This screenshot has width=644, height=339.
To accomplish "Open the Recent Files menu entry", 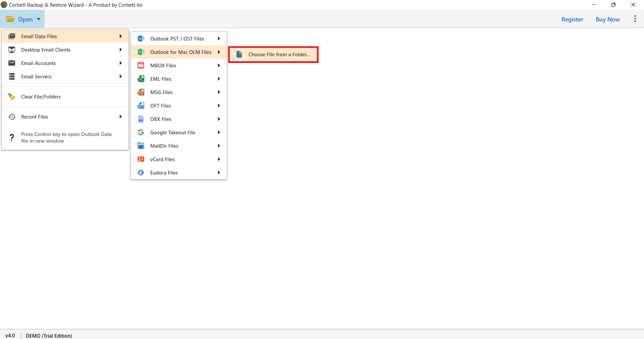I will pos(65,117).
